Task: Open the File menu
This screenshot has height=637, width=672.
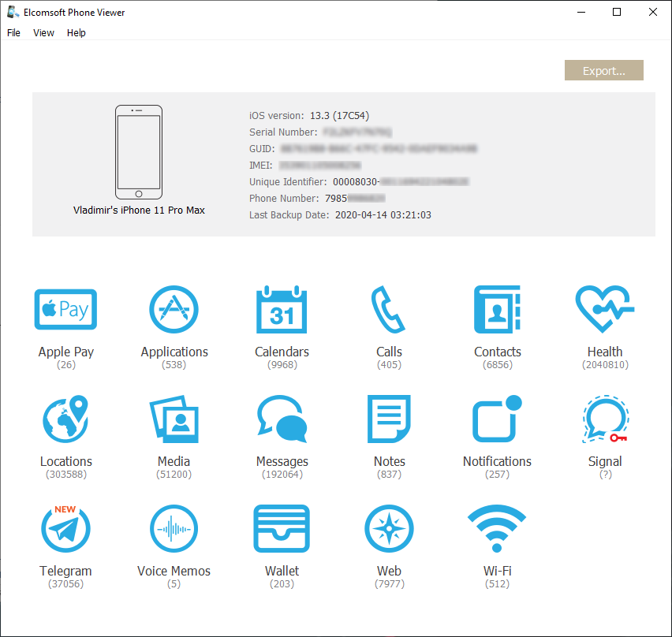Action: pyautogui.click(x=13, y=32)
